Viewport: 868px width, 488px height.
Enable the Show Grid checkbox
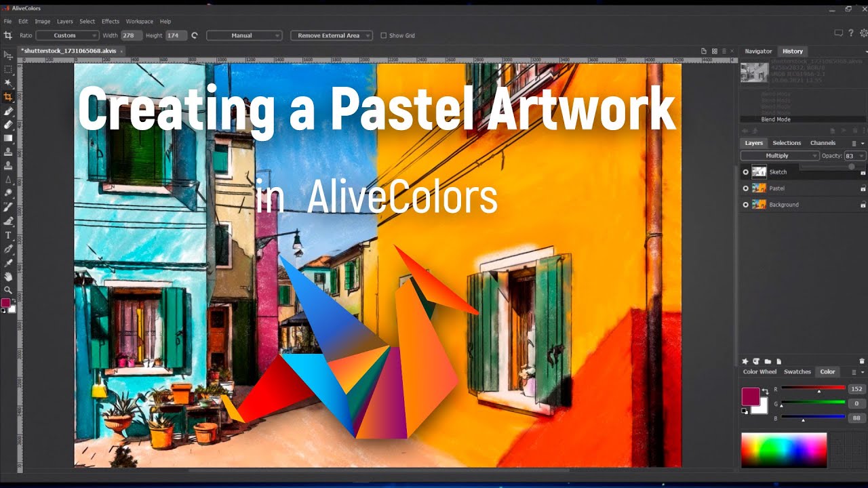click(383, 35)
